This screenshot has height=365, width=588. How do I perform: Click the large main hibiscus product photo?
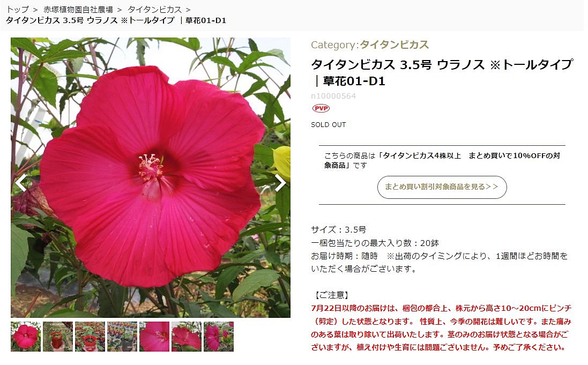point(151,177)
